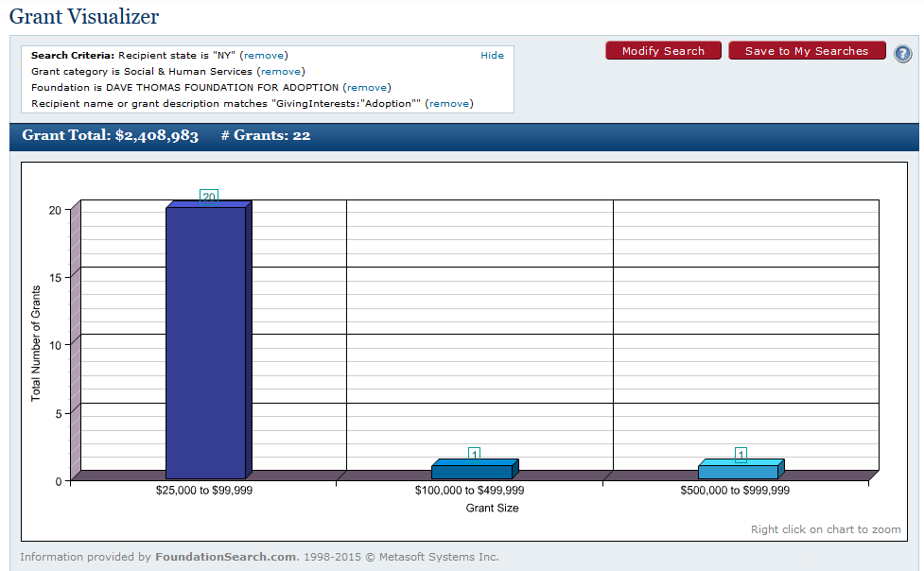Hide the search criteria panel
This screenshot has width=924, height=571.
point(492,56)
